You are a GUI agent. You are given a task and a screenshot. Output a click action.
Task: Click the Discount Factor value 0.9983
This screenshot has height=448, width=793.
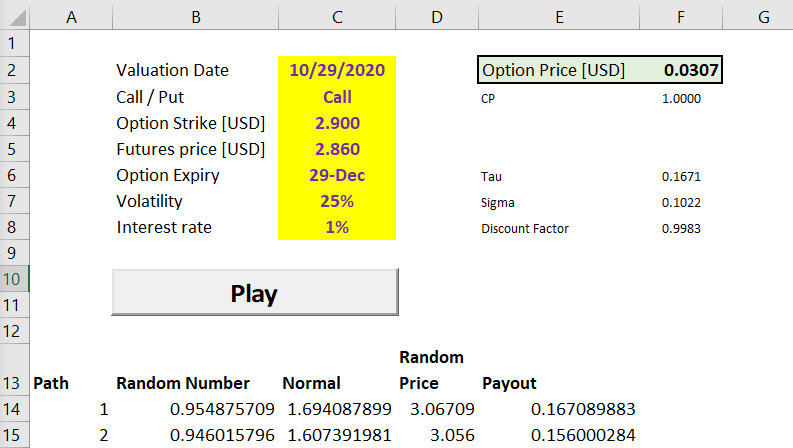point(681,228)
